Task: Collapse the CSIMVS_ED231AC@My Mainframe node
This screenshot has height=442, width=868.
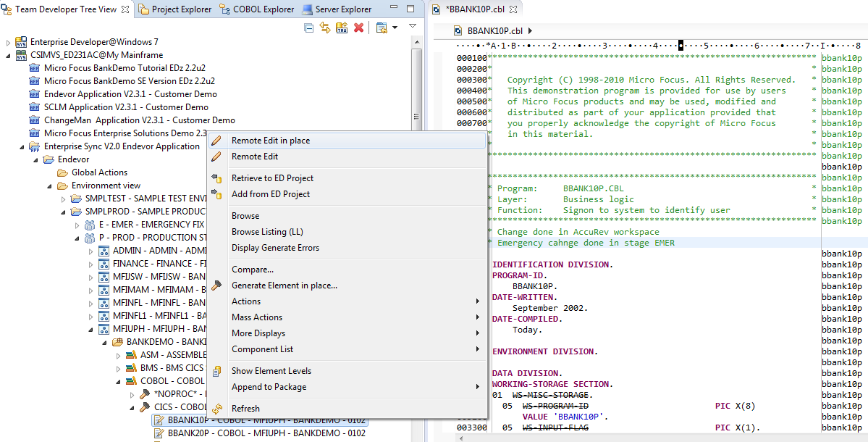Action: tap(8, 55)
